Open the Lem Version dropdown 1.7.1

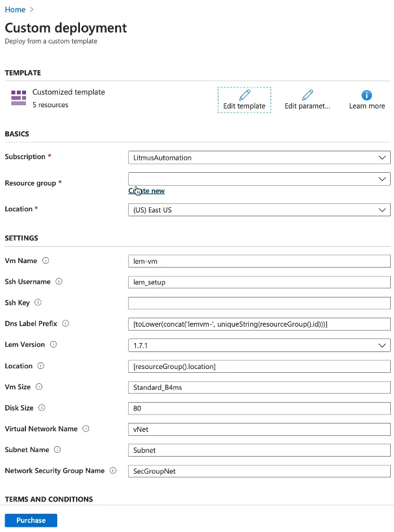coord(259,346)
